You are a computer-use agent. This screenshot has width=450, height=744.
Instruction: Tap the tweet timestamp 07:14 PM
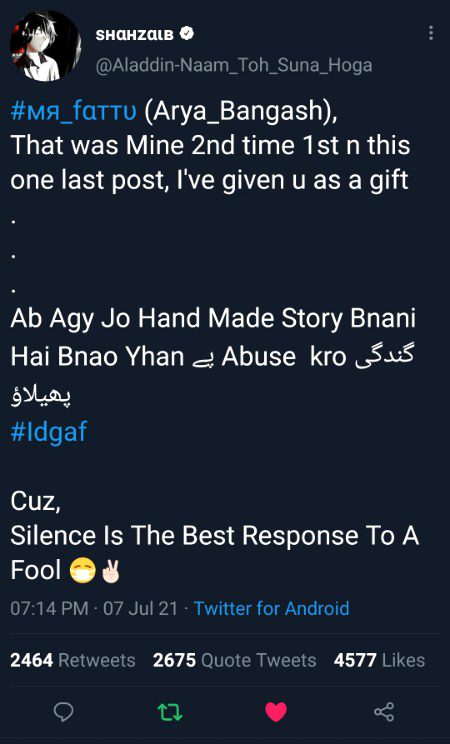pos(49,608)
